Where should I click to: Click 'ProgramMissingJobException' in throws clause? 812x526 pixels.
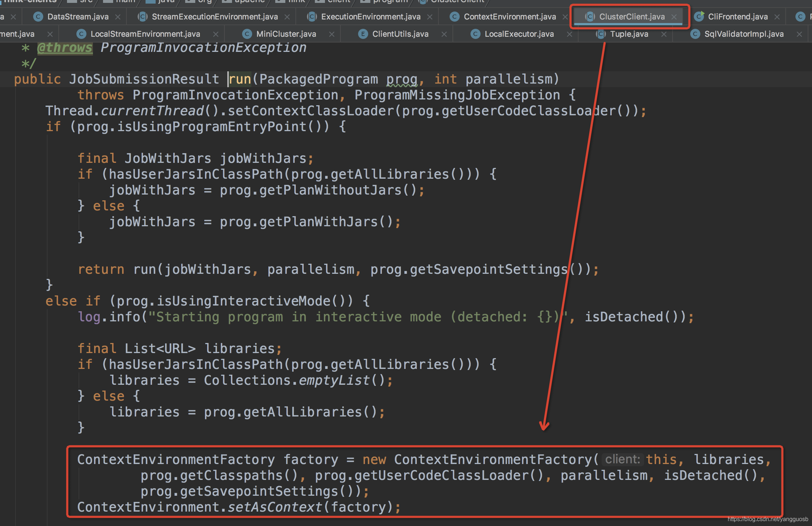pos(457,95)
